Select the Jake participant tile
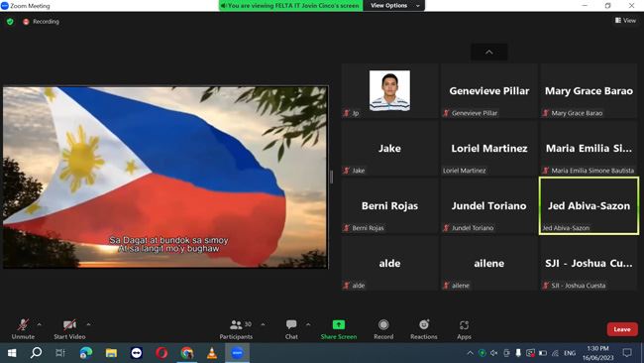Viewport: 644px width, 363px height. (389, 149)
